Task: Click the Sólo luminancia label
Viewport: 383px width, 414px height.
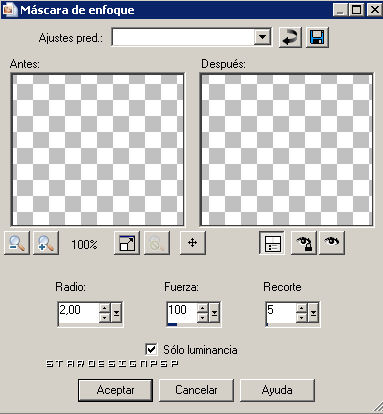Action: [x=200, y=350]
